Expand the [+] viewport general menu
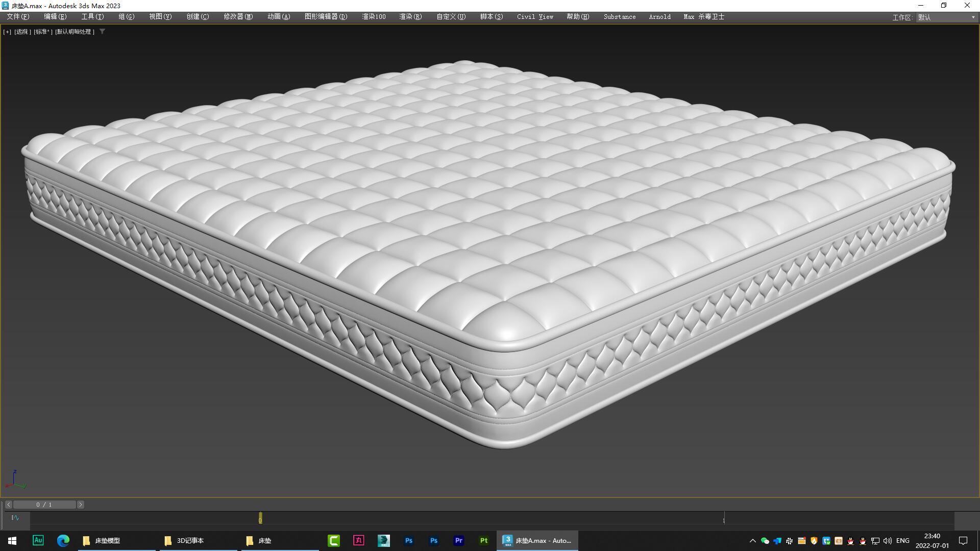 7,32
